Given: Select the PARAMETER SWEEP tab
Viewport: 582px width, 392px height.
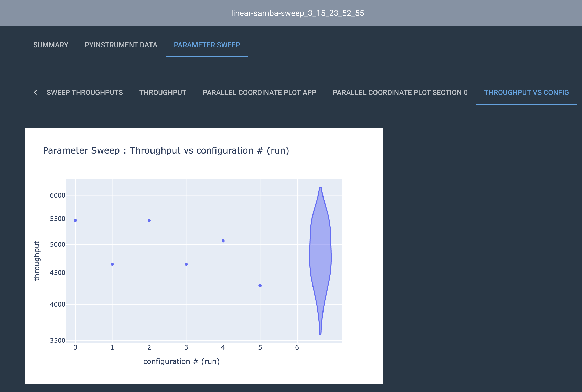Looking at the screenshot, I should pyautogui.click(x=207, y=45).
